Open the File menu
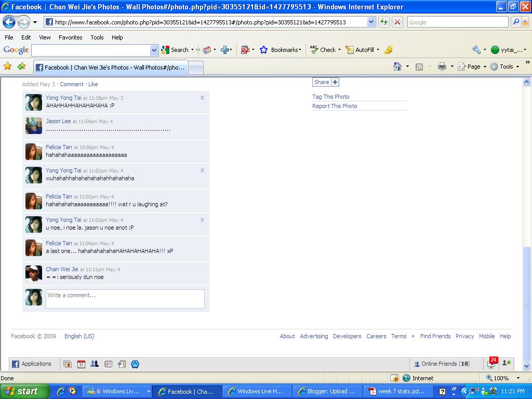 coord(9,37)
